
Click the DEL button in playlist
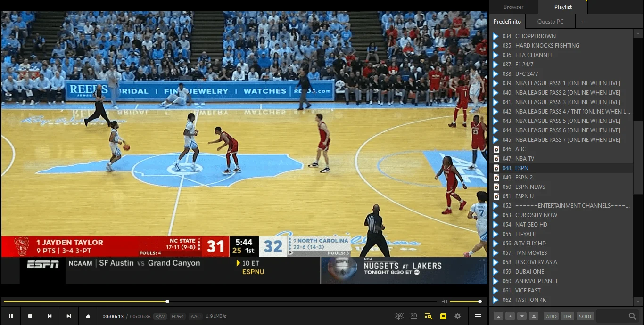pyautogui.click(x=568, y=316)
